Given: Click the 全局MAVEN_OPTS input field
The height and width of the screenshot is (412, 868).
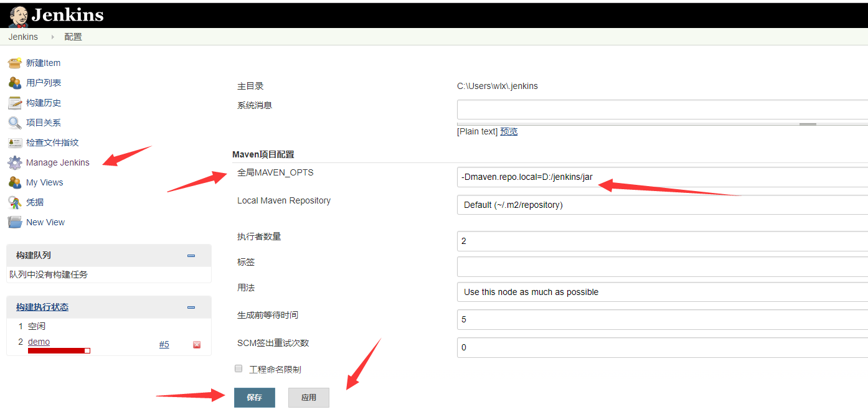Looking at the screenshot, I should tap(663, 177).
